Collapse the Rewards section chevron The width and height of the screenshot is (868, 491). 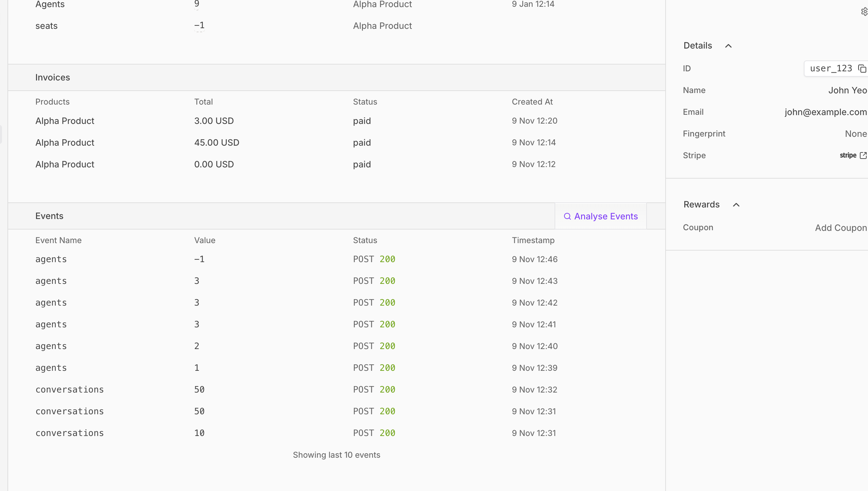736,205
